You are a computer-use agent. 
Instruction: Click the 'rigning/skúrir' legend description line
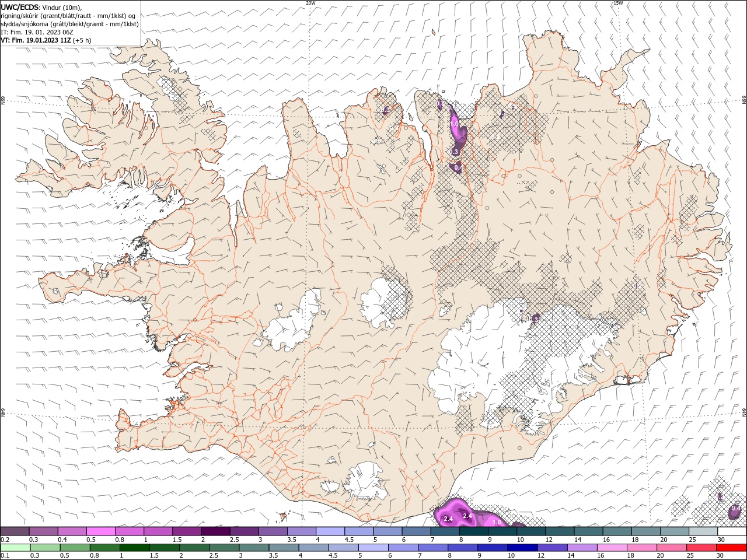click(68, 16)
